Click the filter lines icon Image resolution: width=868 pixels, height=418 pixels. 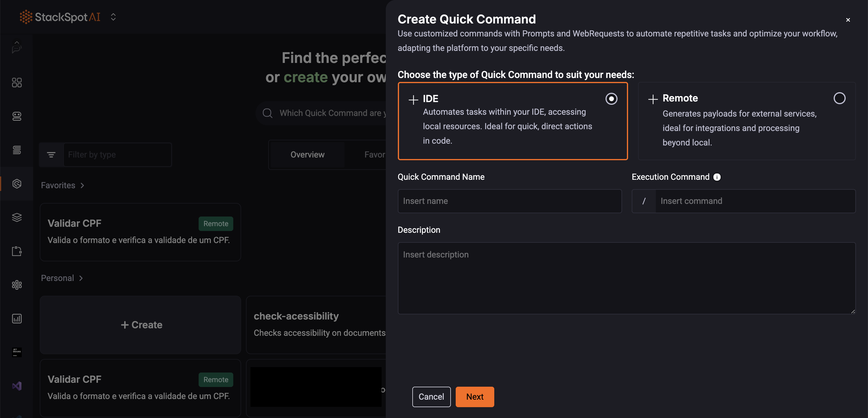[51, 154]
